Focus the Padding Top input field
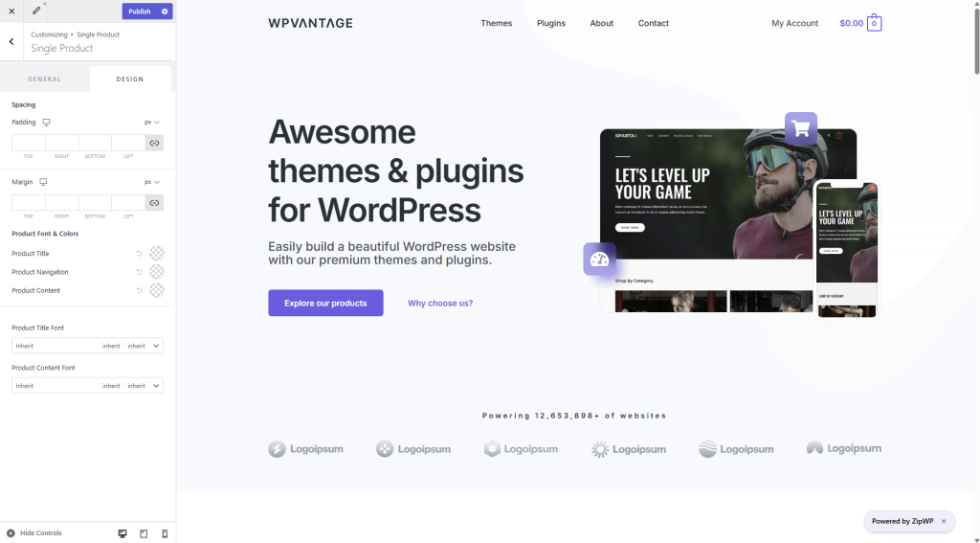The image size is (980, 543). pyautogui.click(x=28, y=144)
